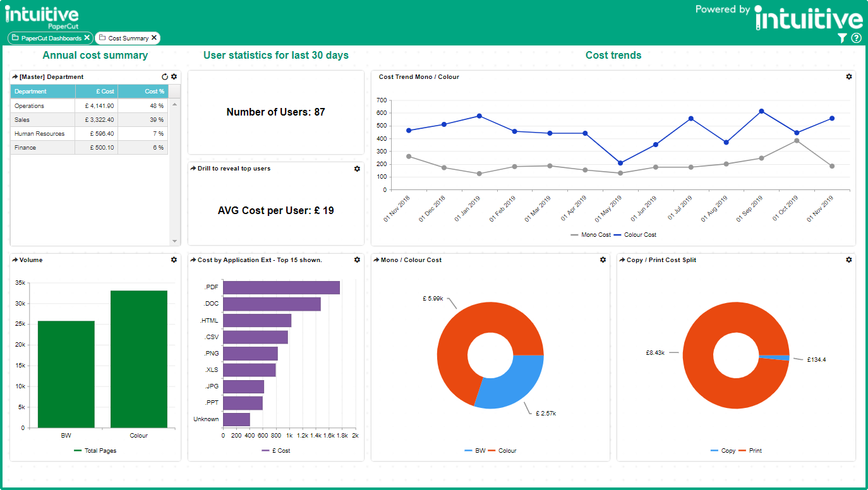868x490 pixels.
Task: Sort table by Cost % column header
Action: coord(143,92)
